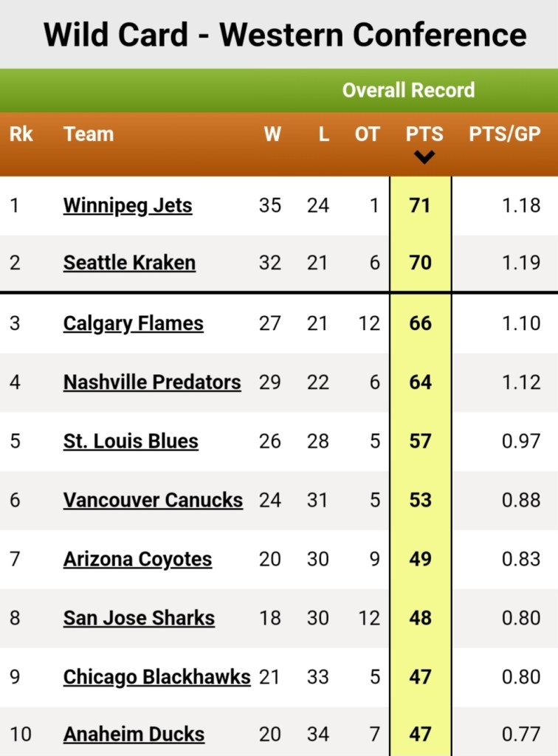Open the San Jose Sharks team link
Image resolution: width=558 pixels, height=756 pixels.
point(139,618)
